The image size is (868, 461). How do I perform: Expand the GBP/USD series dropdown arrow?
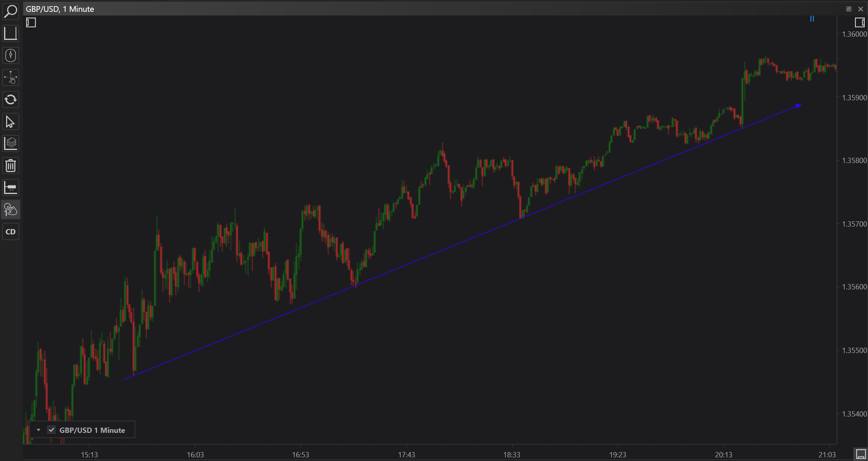tap(38, 430)
